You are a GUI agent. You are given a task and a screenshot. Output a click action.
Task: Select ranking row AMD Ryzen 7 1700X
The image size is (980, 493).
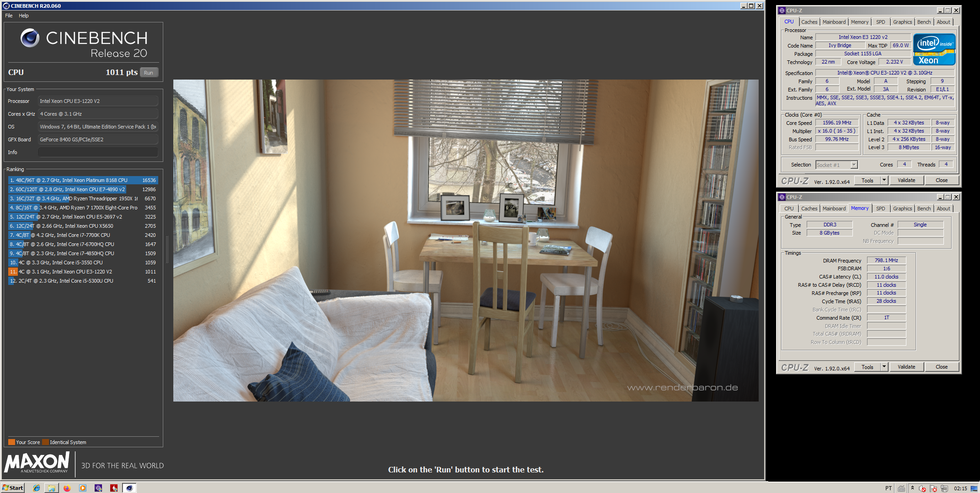pos(83,208)
